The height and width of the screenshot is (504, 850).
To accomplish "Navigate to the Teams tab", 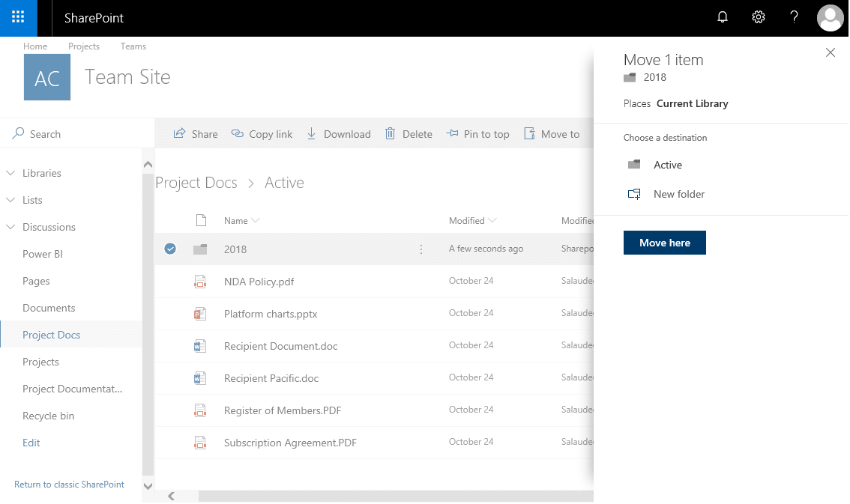I will [133, 46].
